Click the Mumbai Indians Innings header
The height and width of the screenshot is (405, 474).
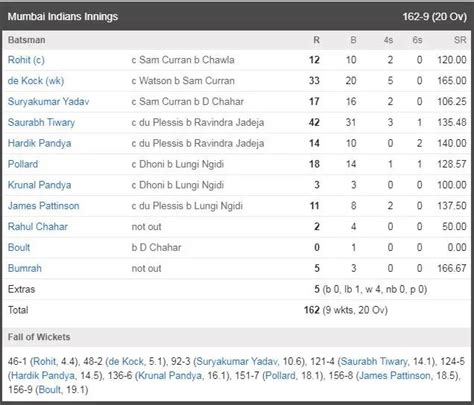[237, 16]
